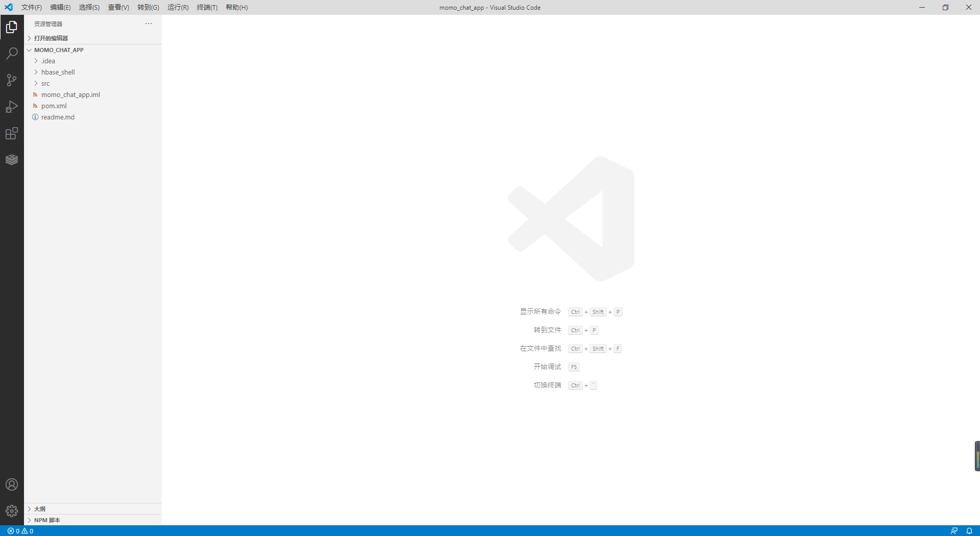Expand the NPM 脚本 section
The height and width of the screenshot is (536, 980).
point(93,520)
